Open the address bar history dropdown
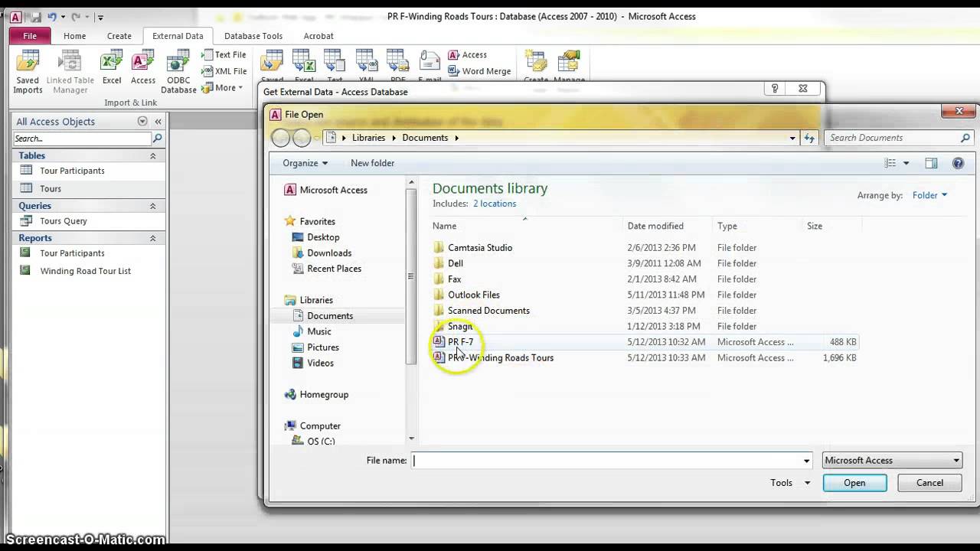Image resolution: width=980 pixels, height=551 pixels. click(x=792, y=138)
